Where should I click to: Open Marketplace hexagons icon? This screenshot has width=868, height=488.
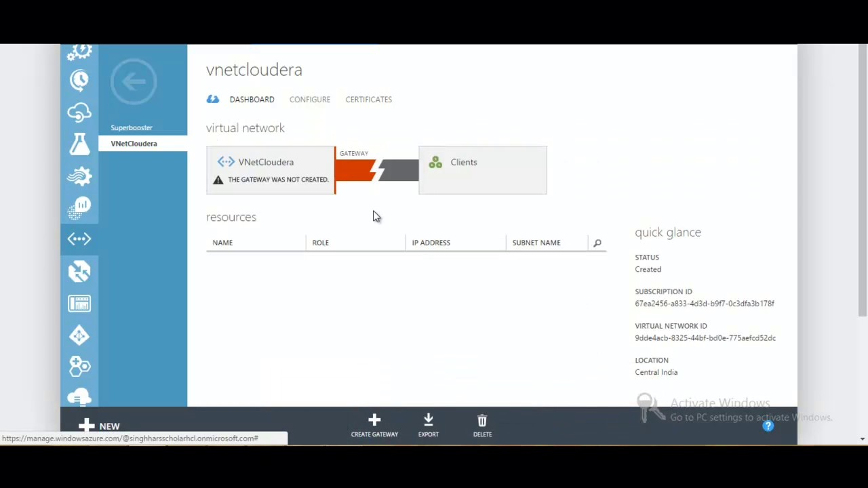click(79, 367)
